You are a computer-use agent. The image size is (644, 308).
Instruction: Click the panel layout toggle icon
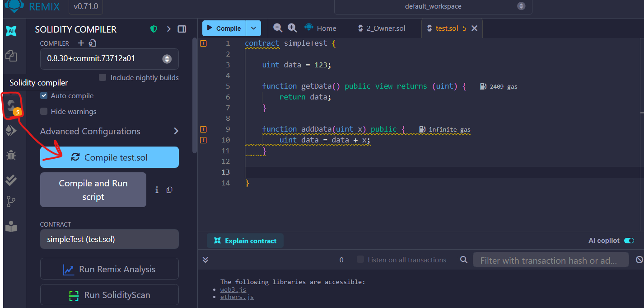182,29
